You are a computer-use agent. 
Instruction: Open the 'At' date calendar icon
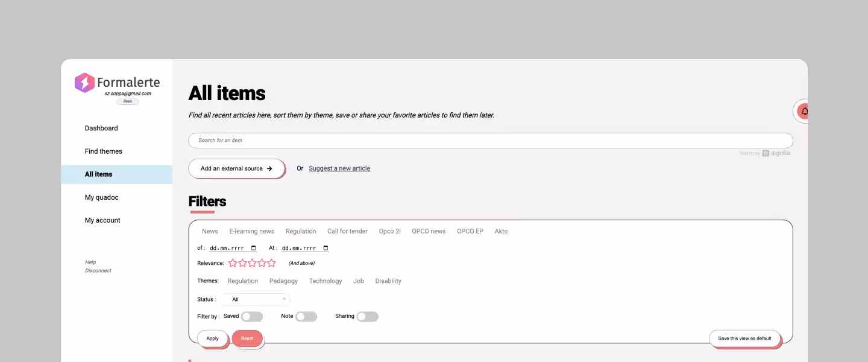tap(325, 247)
